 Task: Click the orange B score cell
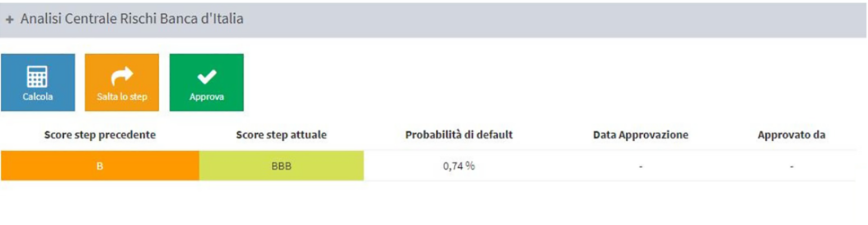tap(100, 166)
